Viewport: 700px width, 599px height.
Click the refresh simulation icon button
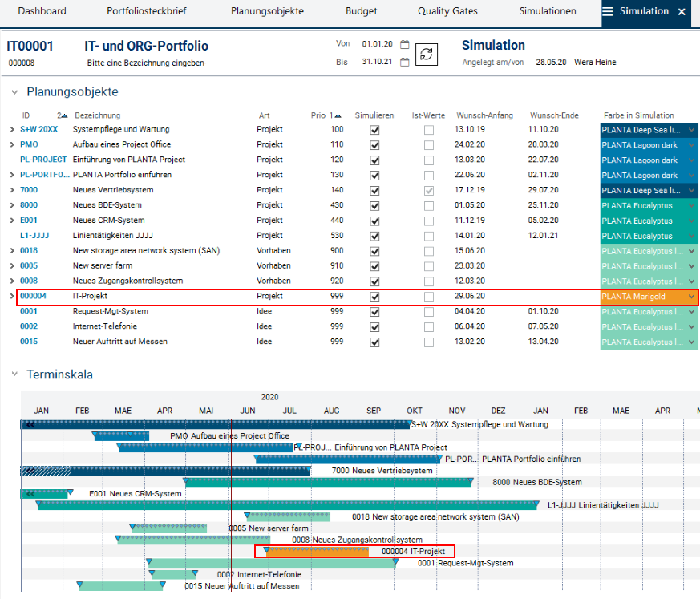click(427, 54)
